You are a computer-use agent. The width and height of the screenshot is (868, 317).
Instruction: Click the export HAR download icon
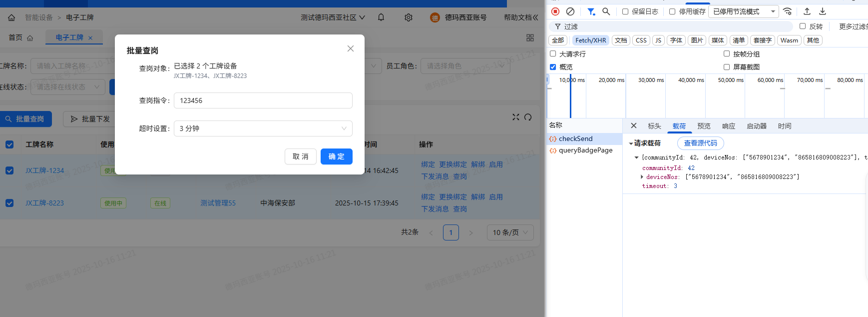coord(823,11)
